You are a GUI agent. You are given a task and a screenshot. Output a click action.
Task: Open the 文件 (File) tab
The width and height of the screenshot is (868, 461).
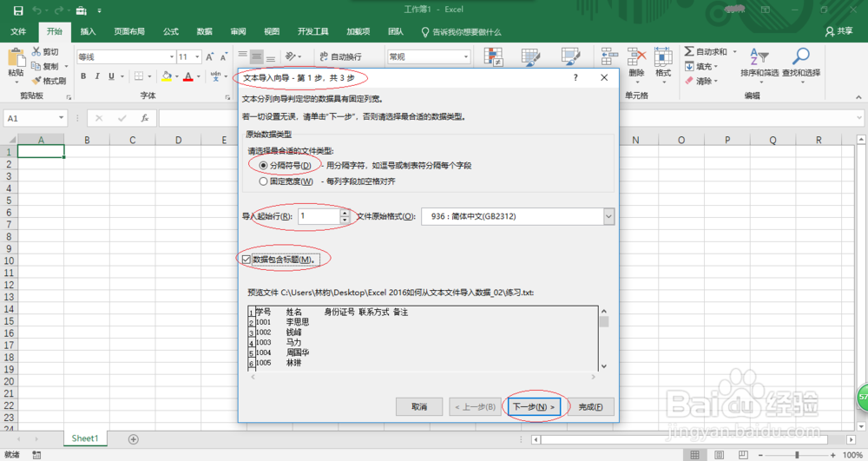(x=18, y=31)
